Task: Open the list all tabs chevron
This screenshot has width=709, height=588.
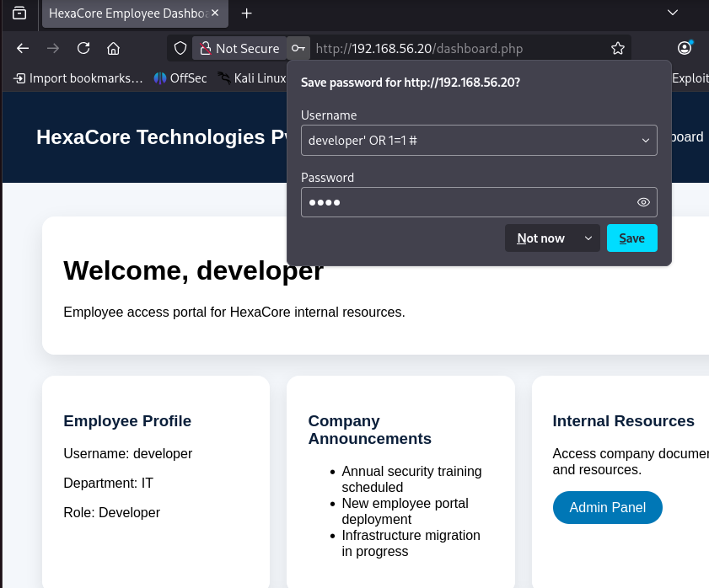Action: point(673,13)
